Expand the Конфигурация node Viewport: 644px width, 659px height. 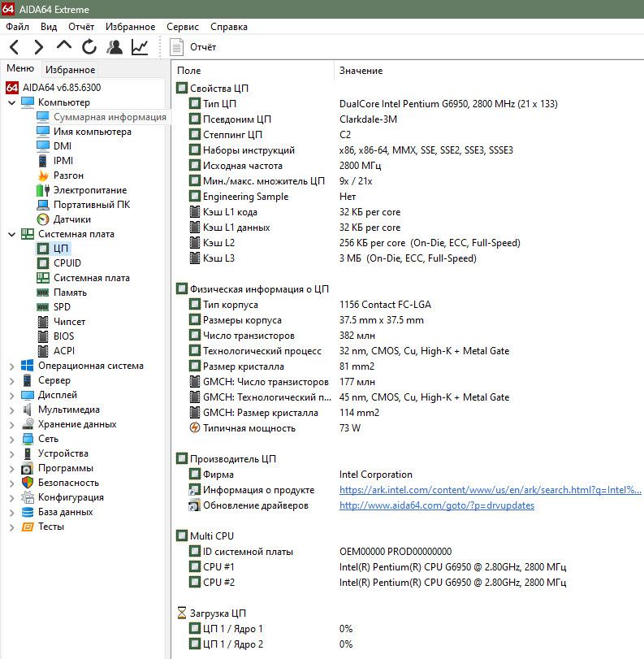coord(11,497)
